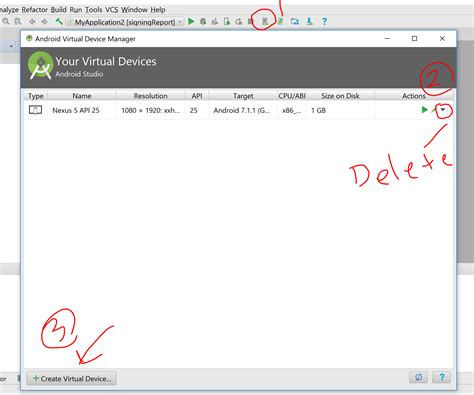474x395 pixels.
Task: Click the Actions column header
Action: point(414,96)
